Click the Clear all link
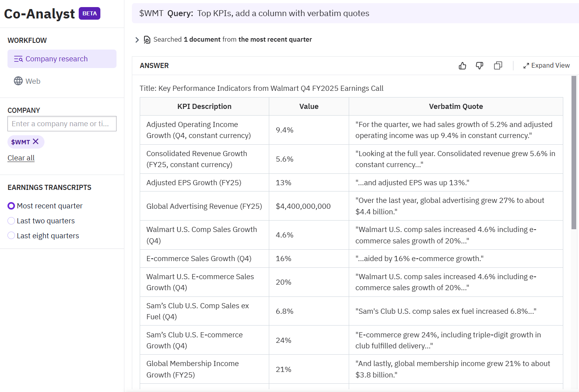The image size is (579, 392). coord(21,158)
